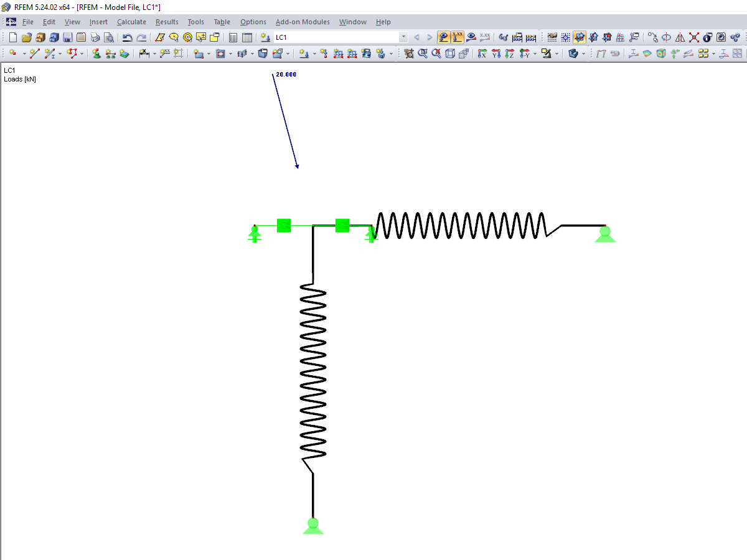
Task: Toggle show results eye button
Action: [x=471, y=37]
